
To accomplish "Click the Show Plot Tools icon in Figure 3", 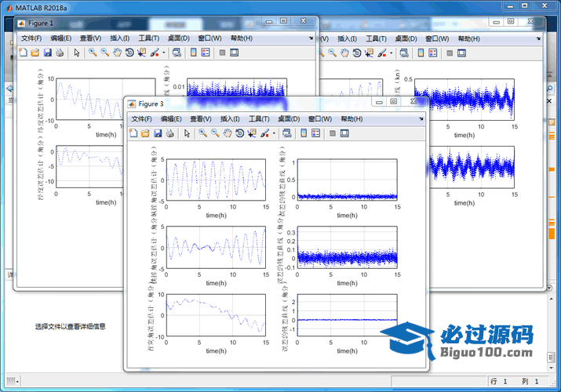I will pyautogui.click(x=344, y=133).
